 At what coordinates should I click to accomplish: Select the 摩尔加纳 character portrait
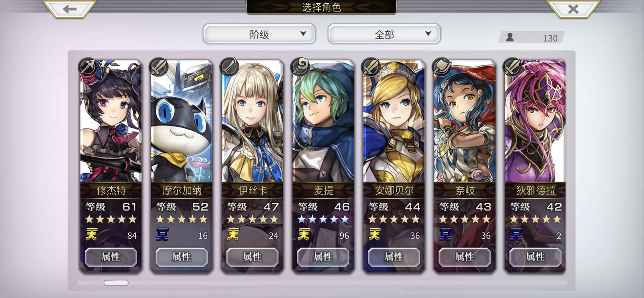(x=181, y=121)
